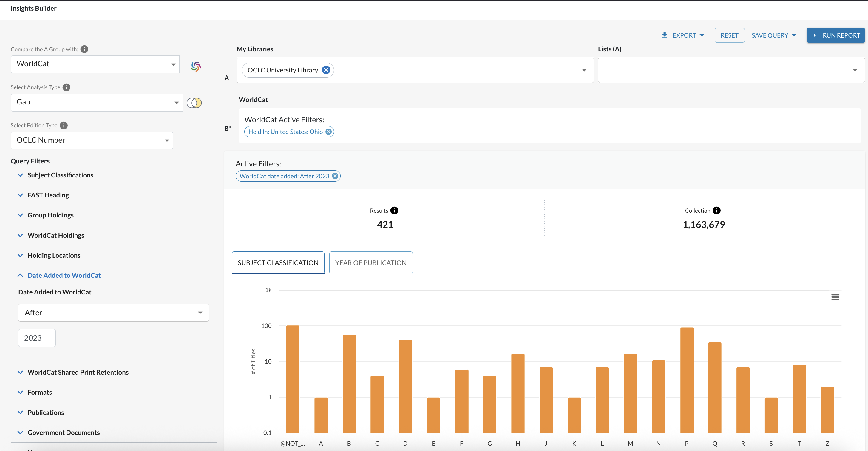Click the colorful WorldCat swirl icon
This screenshot has width=868, height=451.
196,67
